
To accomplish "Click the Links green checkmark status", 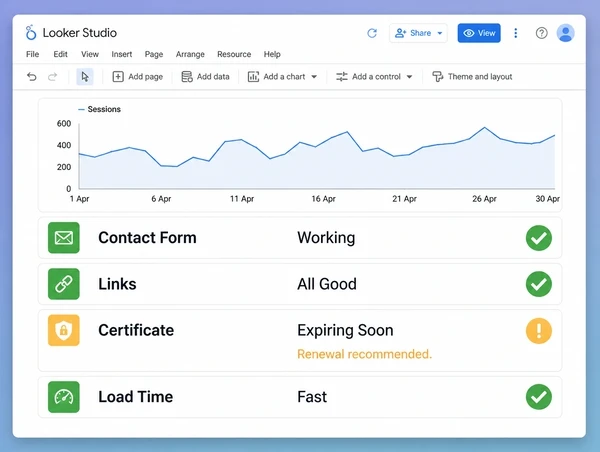I will [539, 284].
